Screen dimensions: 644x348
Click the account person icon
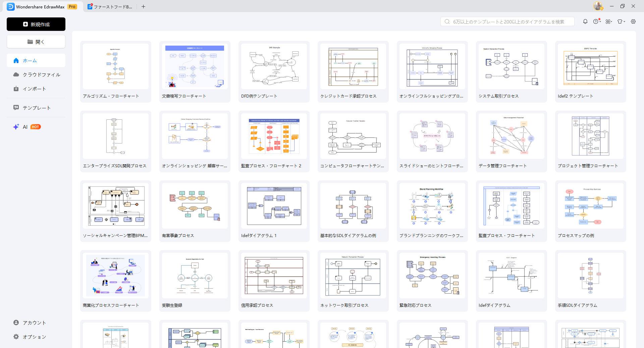16,323
